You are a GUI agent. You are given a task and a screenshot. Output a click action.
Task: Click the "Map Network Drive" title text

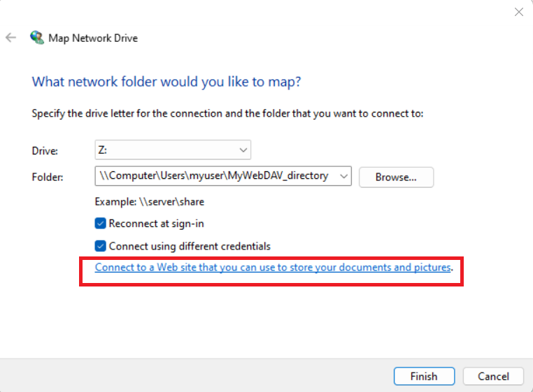93,38
